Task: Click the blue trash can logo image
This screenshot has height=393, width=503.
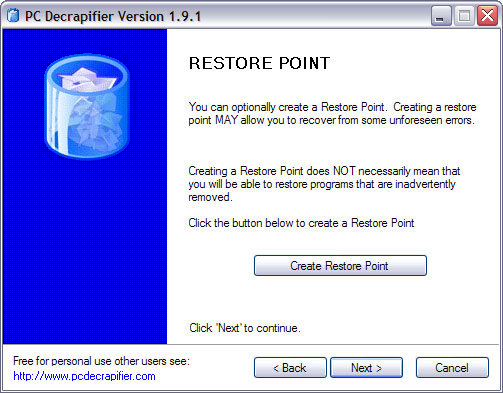Action: [87, 107]
